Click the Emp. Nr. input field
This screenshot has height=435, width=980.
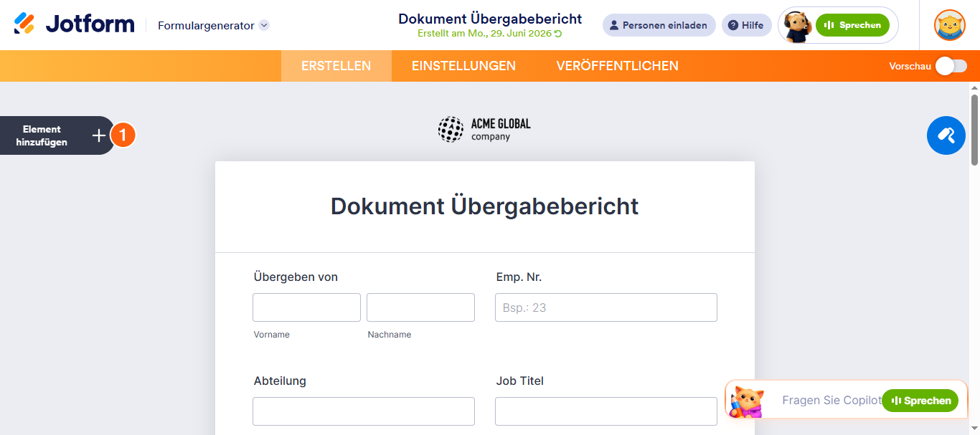pyautogui.click(x=606, y=307)
